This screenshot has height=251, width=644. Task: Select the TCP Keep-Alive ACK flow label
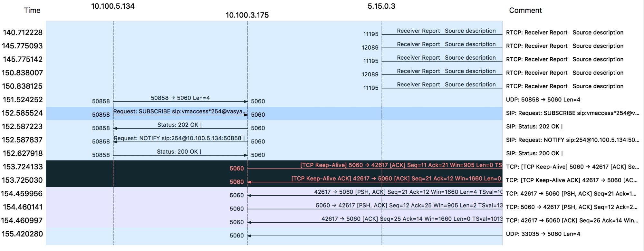396,179
